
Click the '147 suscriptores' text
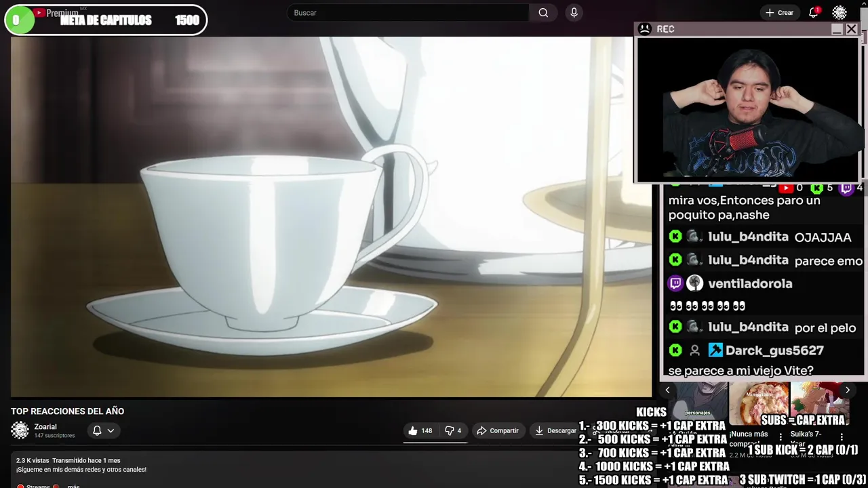(x=54, y=436)
